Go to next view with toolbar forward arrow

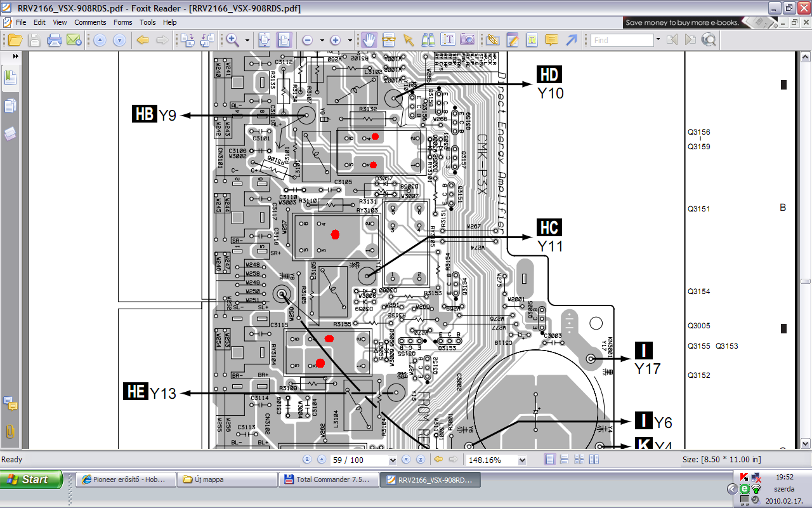[x=162, y=40]
